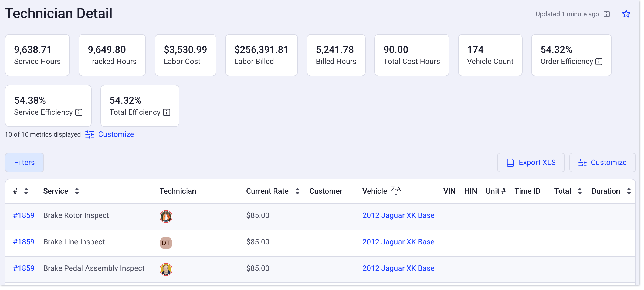Toggle Vehicle Z-A sort indicator

click(396, 191)
